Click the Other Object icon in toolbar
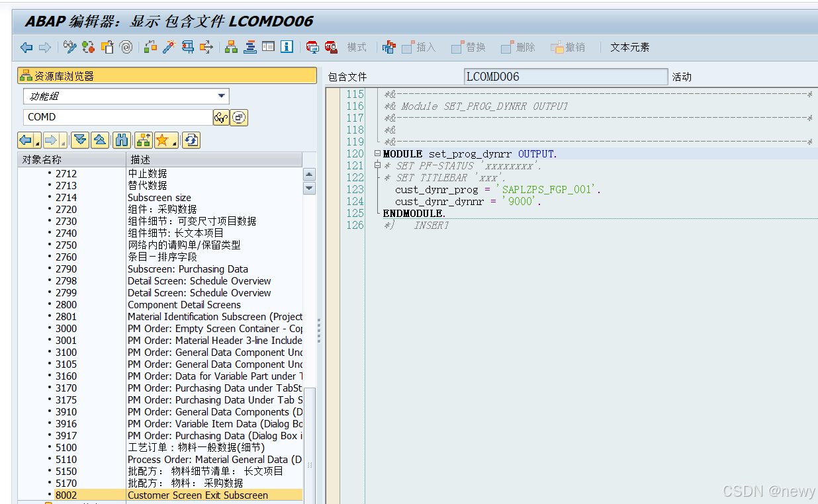 click(107, 47)
